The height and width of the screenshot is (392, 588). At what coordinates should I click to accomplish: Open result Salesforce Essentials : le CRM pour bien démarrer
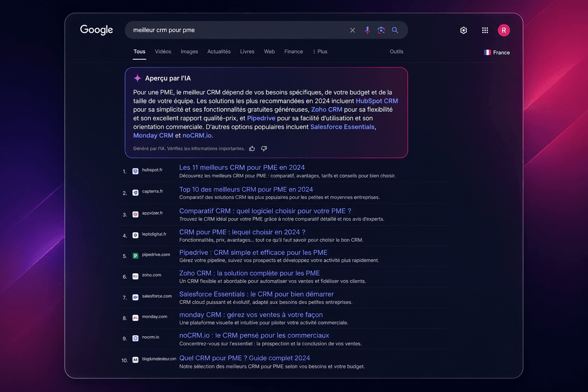pyautogui.click(x=256, y=294)
